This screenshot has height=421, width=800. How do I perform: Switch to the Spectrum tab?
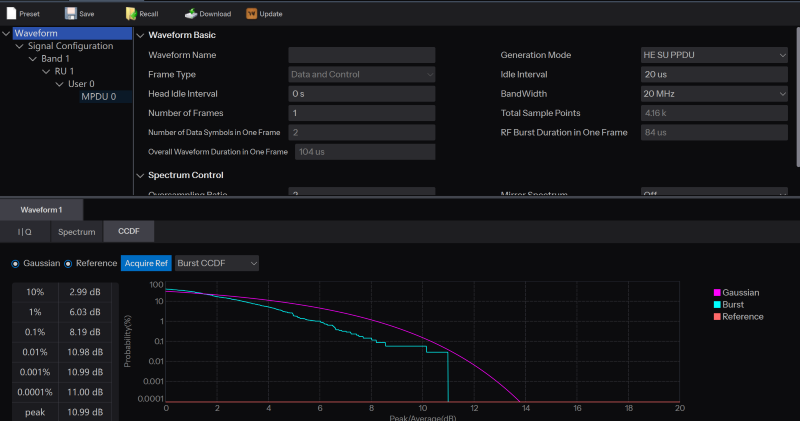click(76, 232)
